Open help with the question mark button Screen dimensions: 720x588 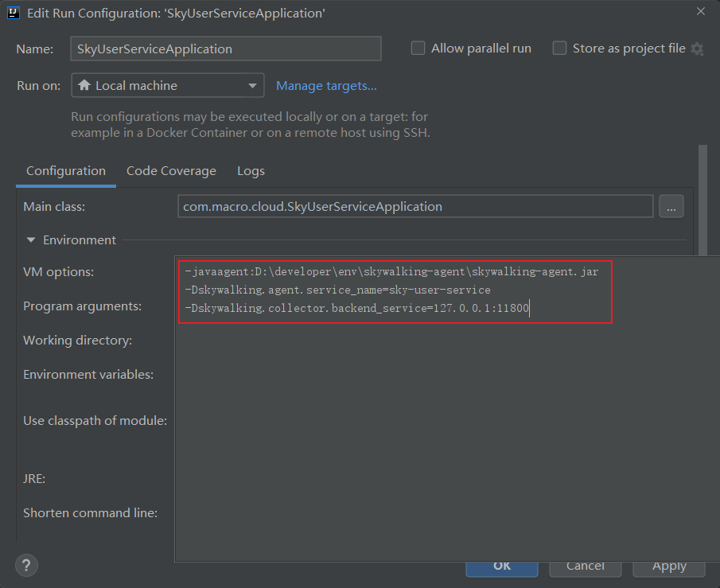point(26,566)
